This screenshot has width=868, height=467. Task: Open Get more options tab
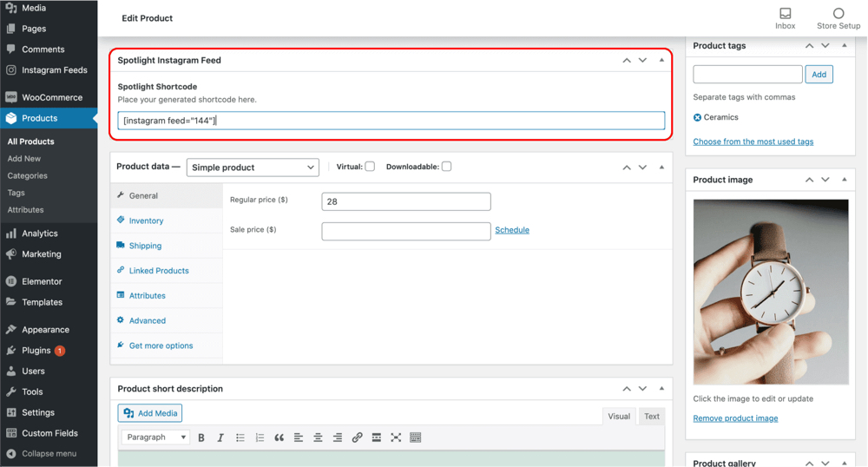point(167,345)
